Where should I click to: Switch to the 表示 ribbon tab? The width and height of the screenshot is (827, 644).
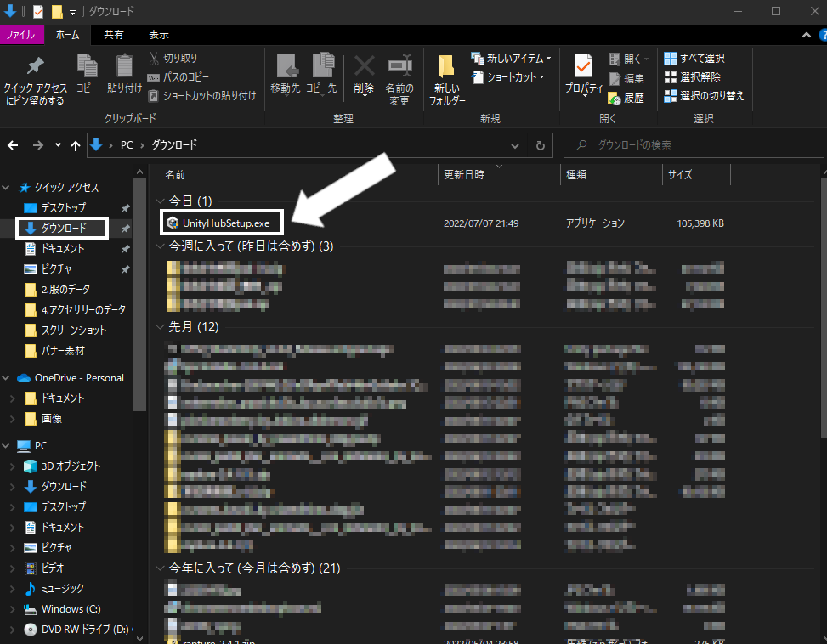coord(158,35)
